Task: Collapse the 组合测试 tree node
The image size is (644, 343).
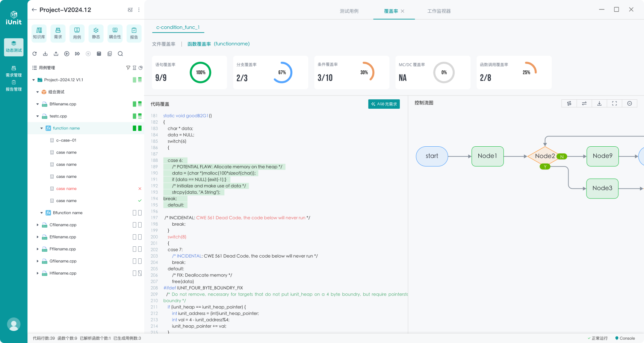Action: point(38,92)
